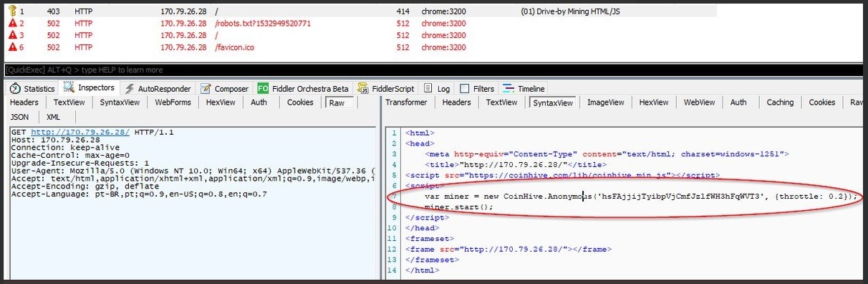Show request Cookies tab
This screenshot has width=868, height=284.
300,103
